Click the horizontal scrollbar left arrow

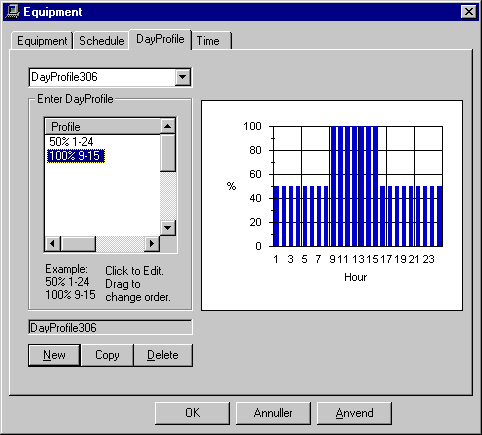pyautogui.click(x=53, y=244)
